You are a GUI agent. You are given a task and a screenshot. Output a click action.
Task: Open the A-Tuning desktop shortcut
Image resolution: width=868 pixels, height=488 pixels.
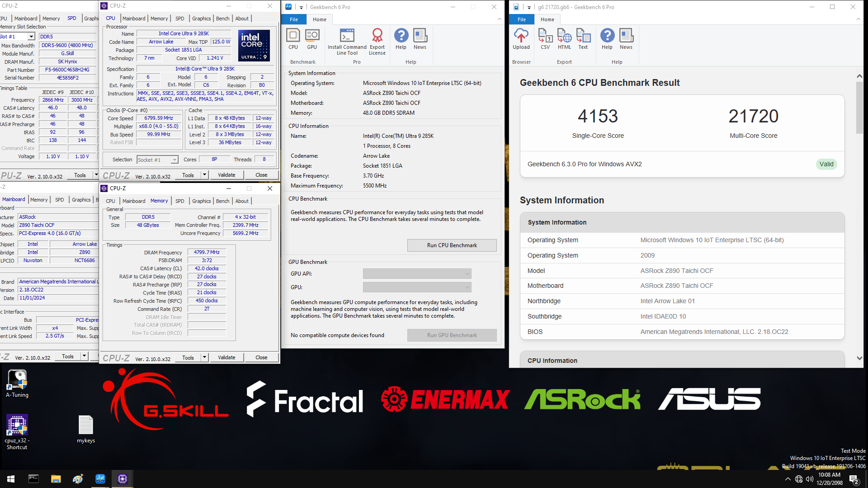click(x=17, y=384)
